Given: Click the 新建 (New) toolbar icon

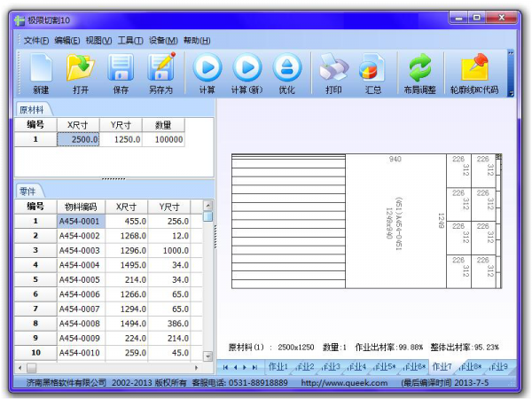Looking at the screenshot, I should 41,68.
